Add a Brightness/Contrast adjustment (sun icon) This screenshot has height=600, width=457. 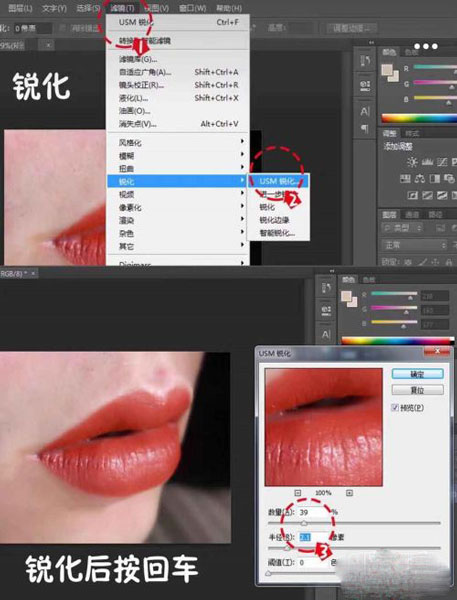click(x=412, y=162)
